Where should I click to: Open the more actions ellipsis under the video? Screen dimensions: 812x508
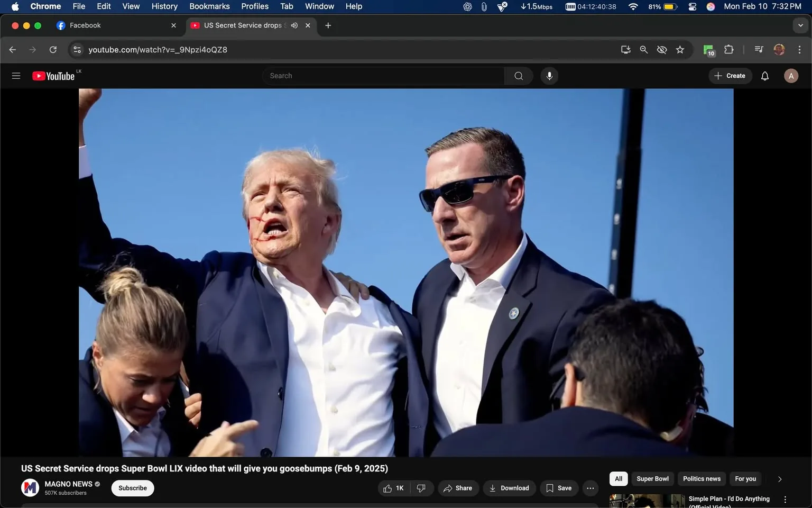[590, 488]
